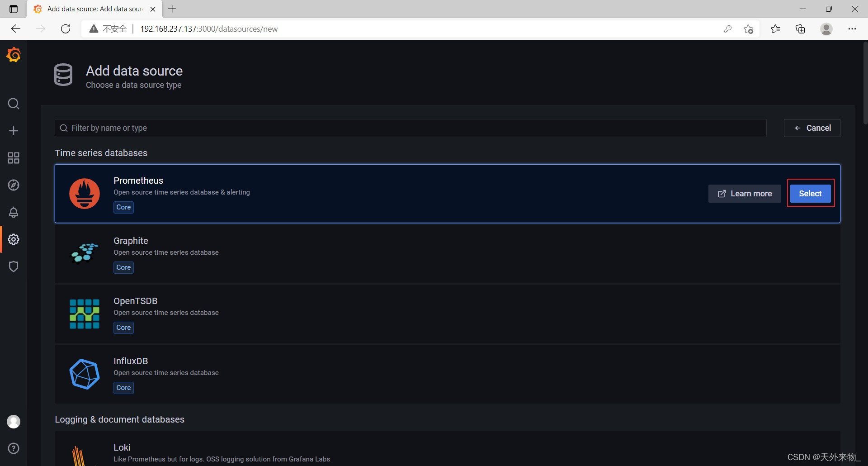This screenshot has width=868, height=466.
Task: Open the browser favorites list
Action: click(775, 29)
